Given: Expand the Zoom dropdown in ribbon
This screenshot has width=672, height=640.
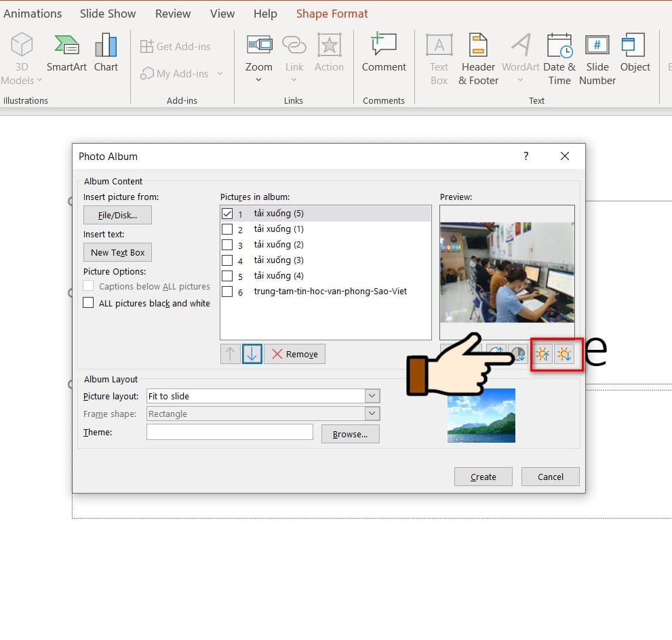Looking at the screenshot, I should 258,80.
